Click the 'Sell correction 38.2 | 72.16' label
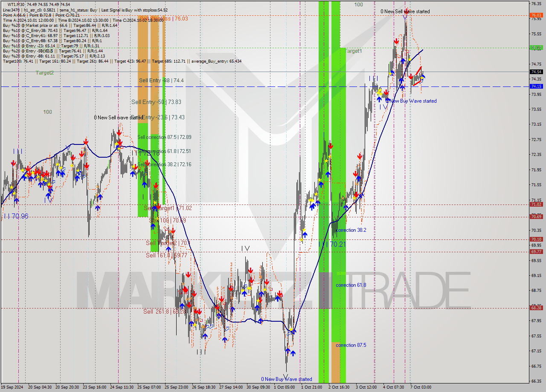The width and height of the screenshot is (546, 392). click(164, 164)
